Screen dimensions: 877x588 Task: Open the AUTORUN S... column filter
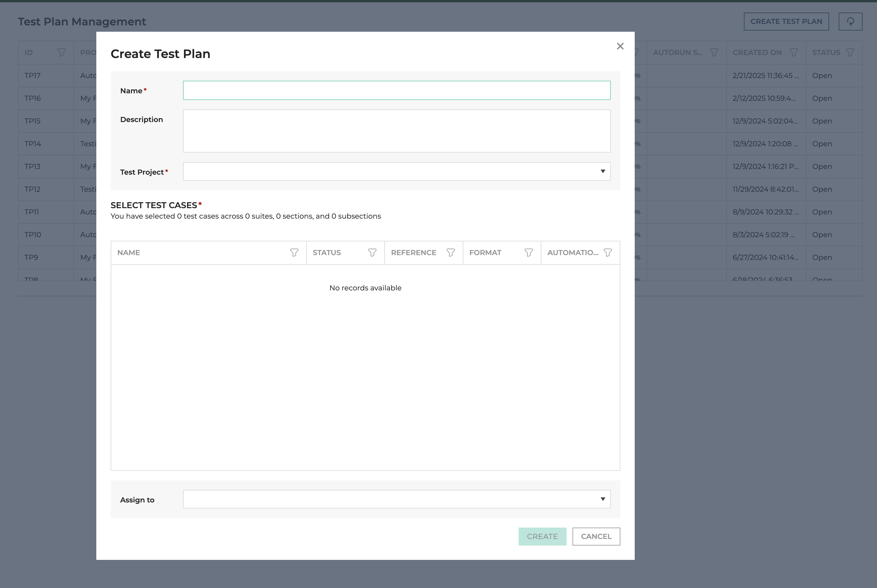click(x=714, y=53)
